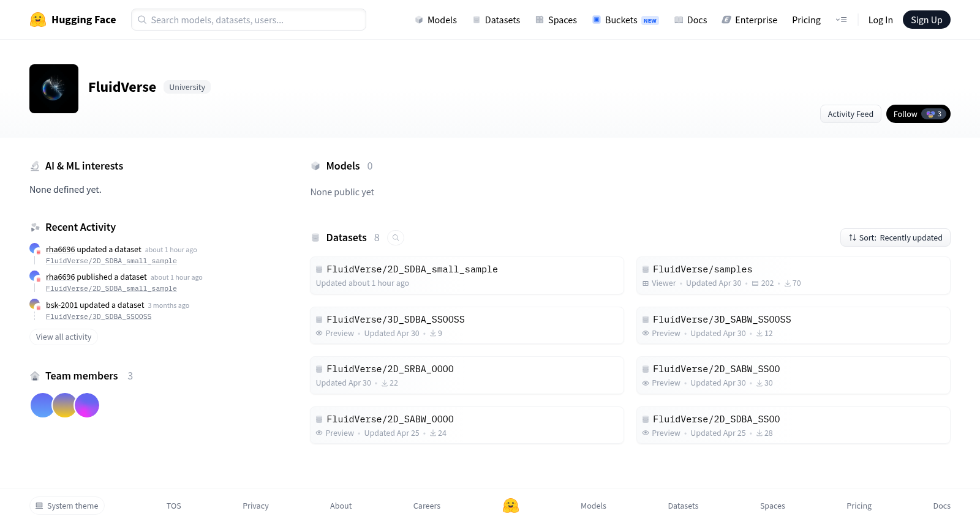
Task: Click 2D_SDBA_small_sample link under updated activity
Action: pyautogui.click(x=111, y=261)
